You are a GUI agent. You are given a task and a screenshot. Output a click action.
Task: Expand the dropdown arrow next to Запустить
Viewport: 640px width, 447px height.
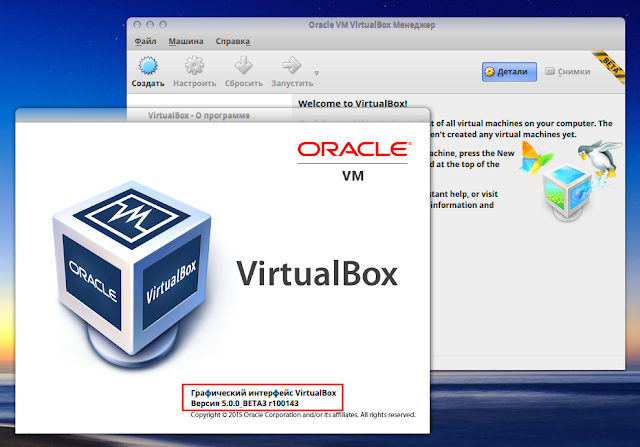pos(316,73)
